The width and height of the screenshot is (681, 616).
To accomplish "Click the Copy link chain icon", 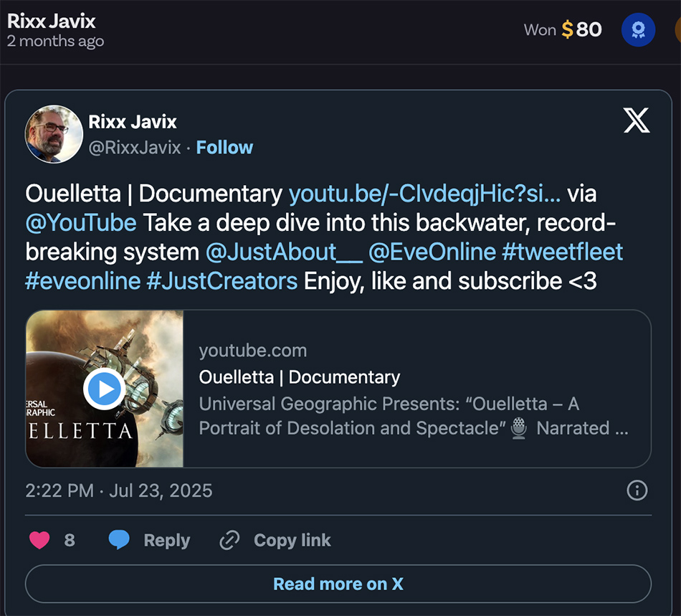I will pyautogui.click(x=230, y=540).
